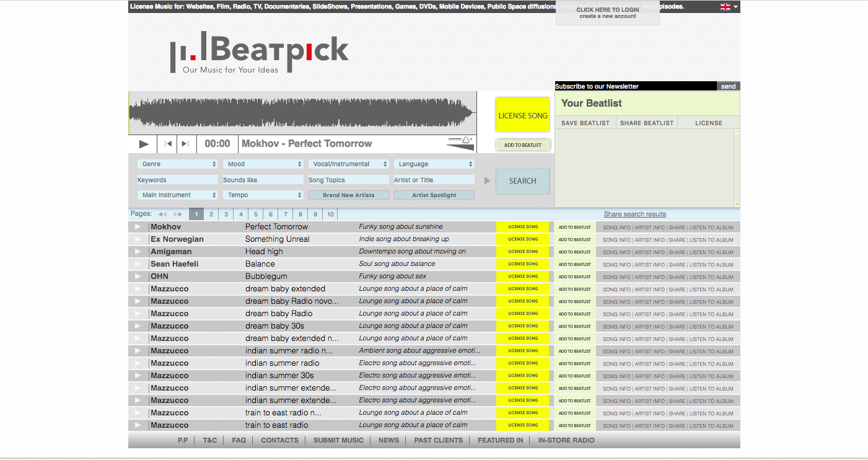Open PAST CLIENTS footer link
Screen dimensions: 868x460
439,440
